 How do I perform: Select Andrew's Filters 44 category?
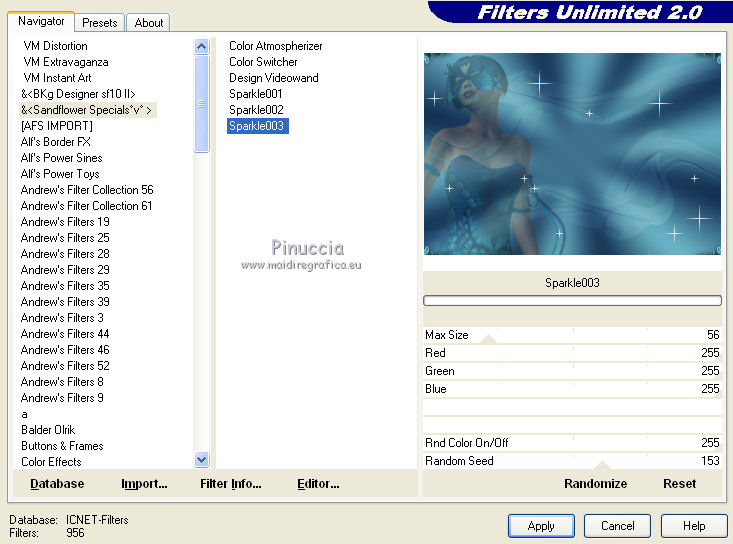coord(65,334)
